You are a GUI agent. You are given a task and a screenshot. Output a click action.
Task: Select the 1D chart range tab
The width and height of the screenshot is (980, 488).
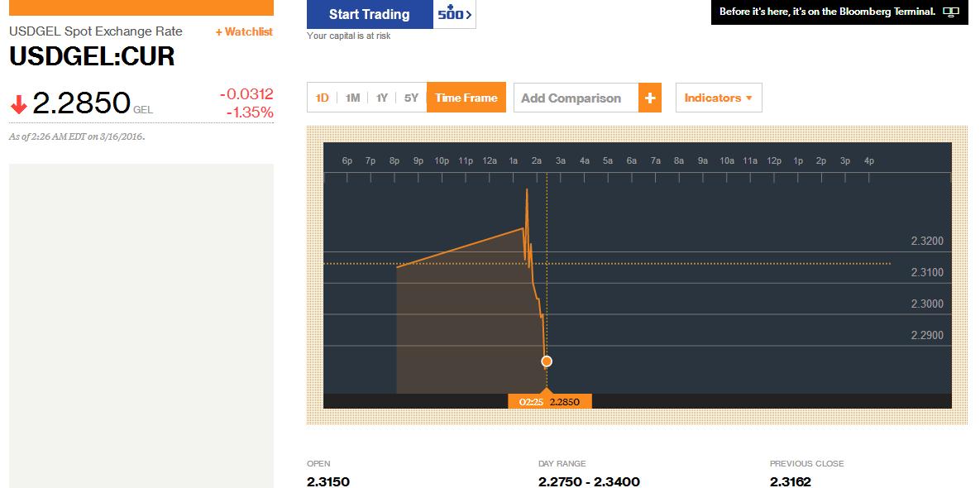[322, 98]
